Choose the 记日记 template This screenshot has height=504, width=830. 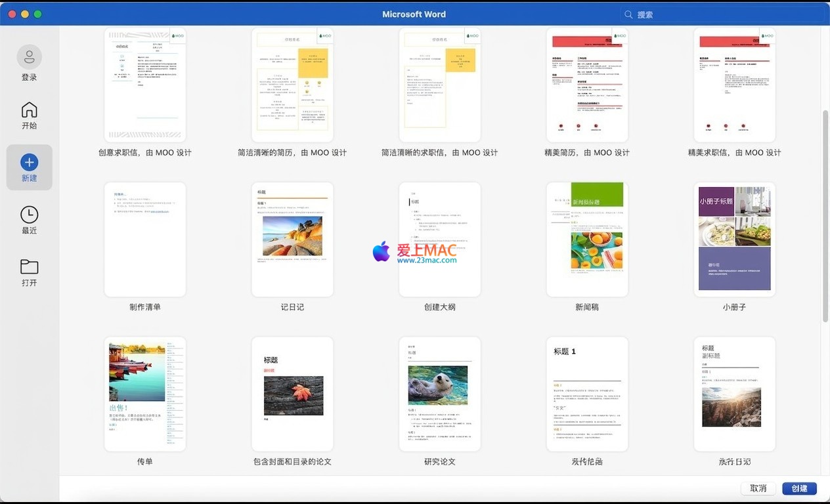coord(292,240)
